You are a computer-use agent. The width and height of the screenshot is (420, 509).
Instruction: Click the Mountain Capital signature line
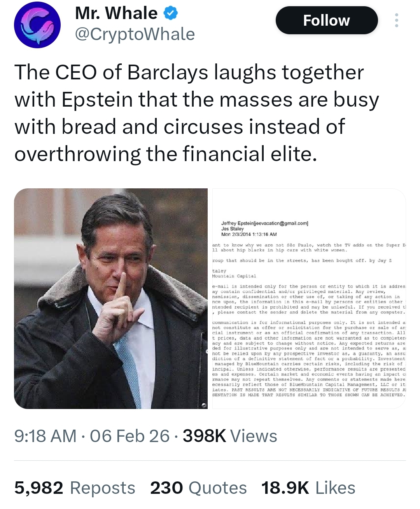234,276
